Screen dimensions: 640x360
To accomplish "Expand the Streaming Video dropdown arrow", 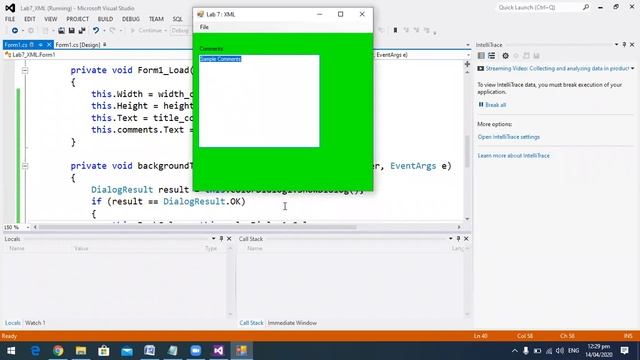I will 633,69.
